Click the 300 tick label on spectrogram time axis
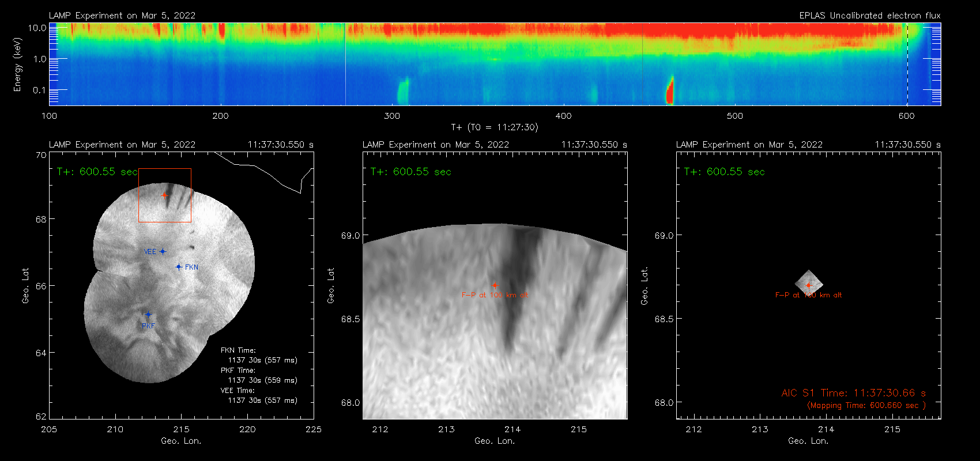The height and width of the screenshot is (461, 980). tap(392, 116)
